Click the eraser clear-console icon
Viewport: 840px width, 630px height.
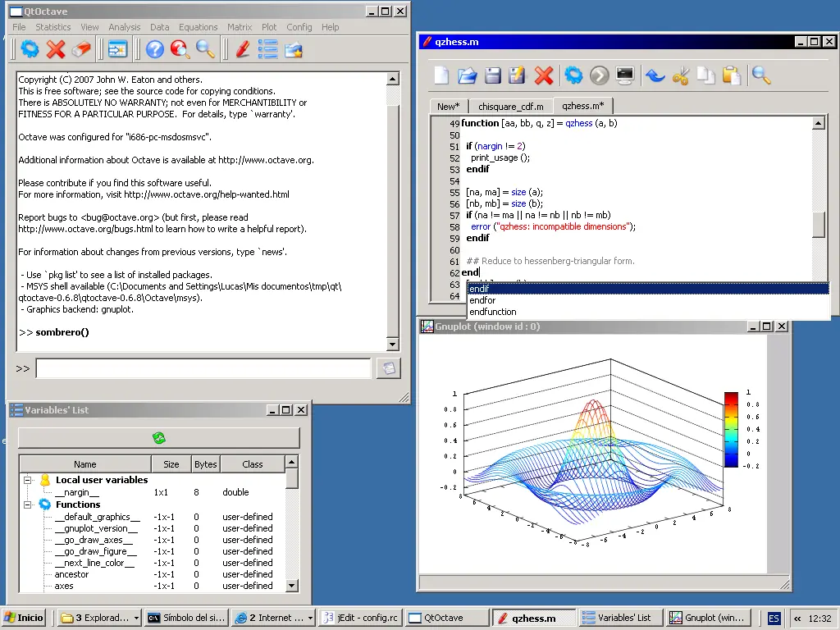pyautogui.click(x=81, y=49)
